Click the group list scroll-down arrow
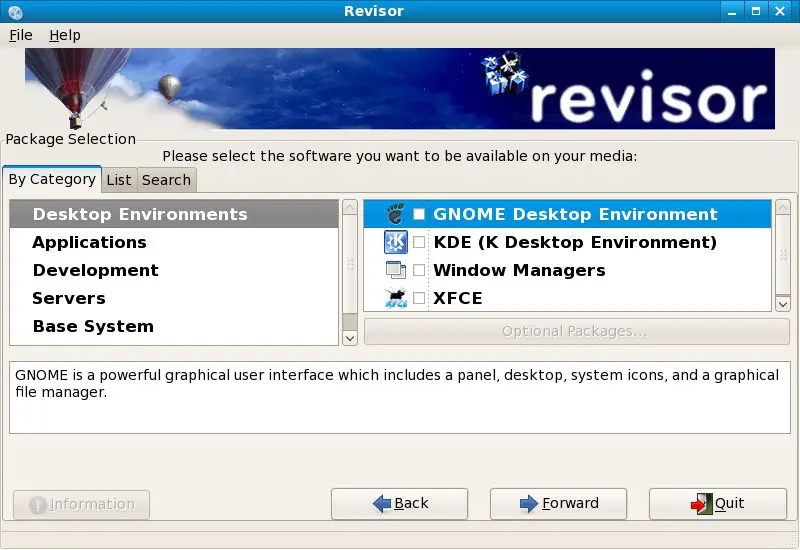The width and height of the screenshot is (800, 550). pyautogui.click(x=783, y=304)
